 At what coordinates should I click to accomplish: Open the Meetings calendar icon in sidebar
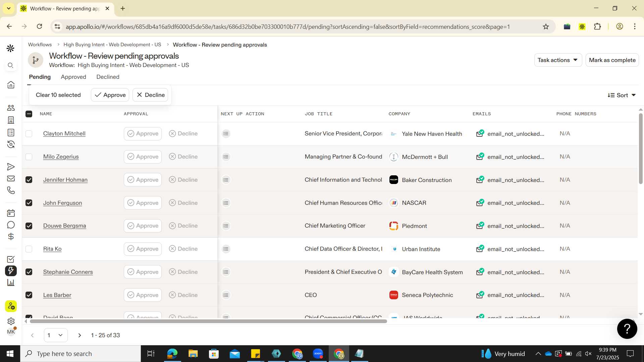11,213
